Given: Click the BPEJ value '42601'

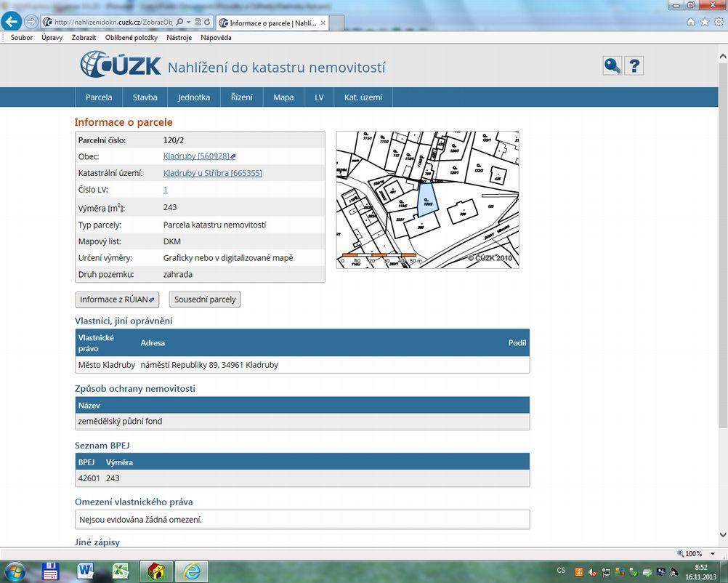Looking at the screenshot, I should pos(89,478).
